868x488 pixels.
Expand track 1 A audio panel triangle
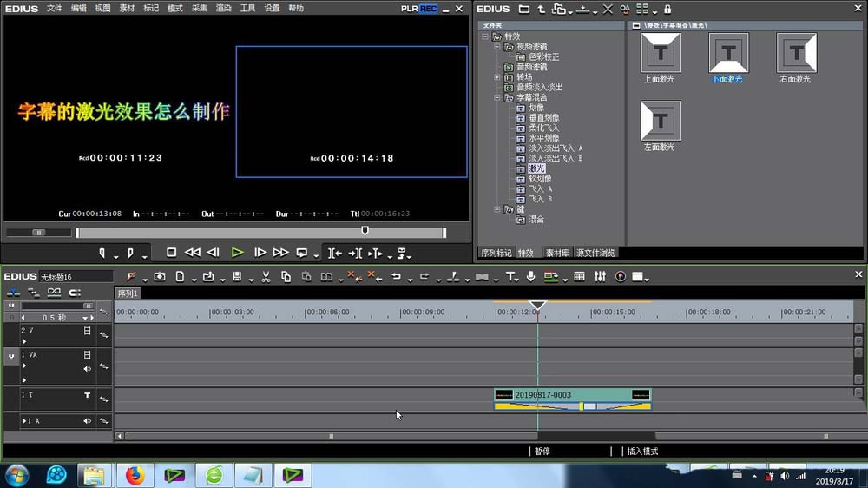[x=24, y=421]
